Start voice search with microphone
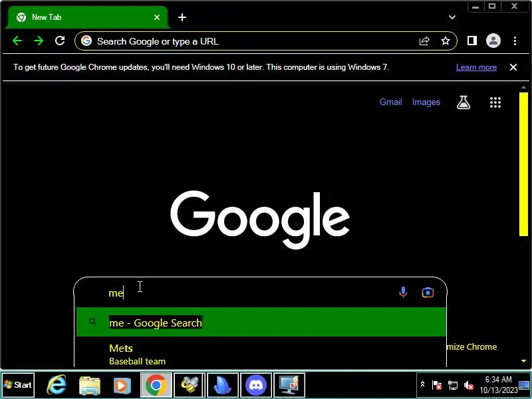 pos(403,292)
